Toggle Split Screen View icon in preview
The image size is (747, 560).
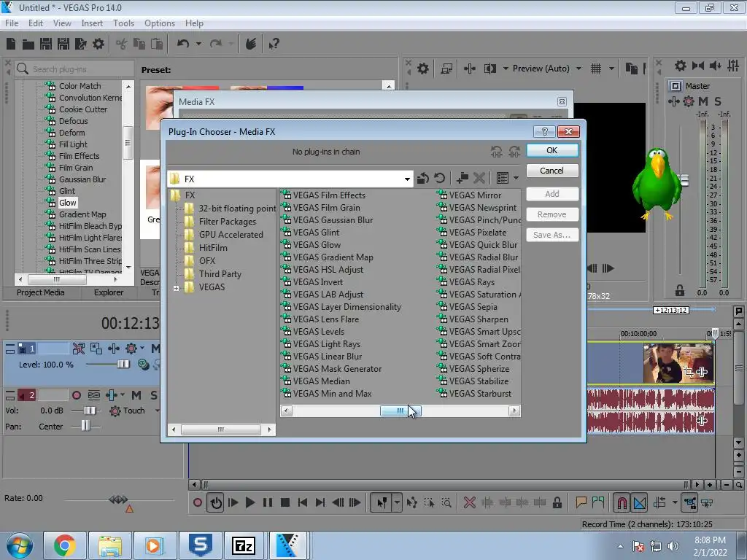tap(489, 69)
